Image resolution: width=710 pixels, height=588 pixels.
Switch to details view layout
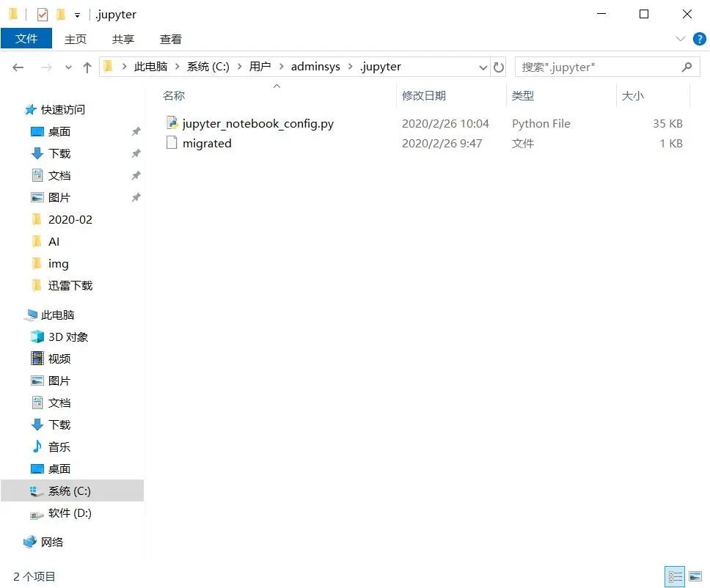pyautogui.click(x=675, y=576)
